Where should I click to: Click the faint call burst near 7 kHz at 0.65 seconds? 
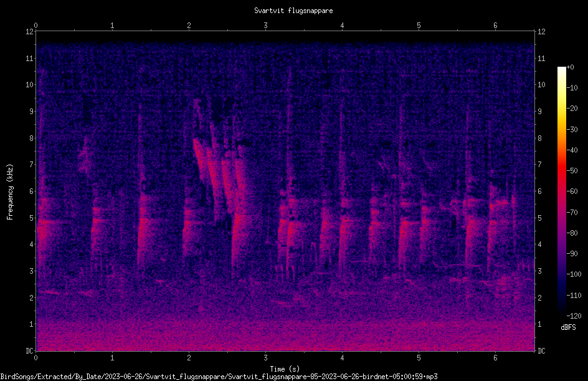[85, 155]
